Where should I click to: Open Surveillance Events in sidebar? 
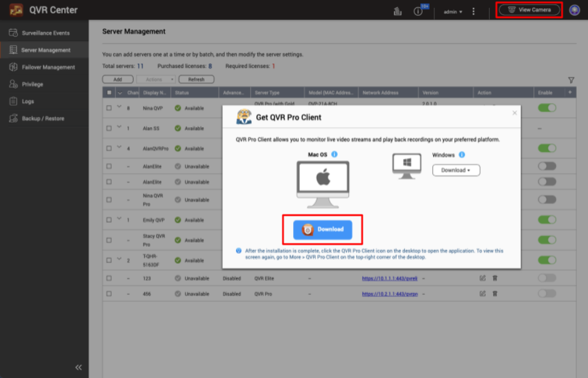(x=44, y=33)
